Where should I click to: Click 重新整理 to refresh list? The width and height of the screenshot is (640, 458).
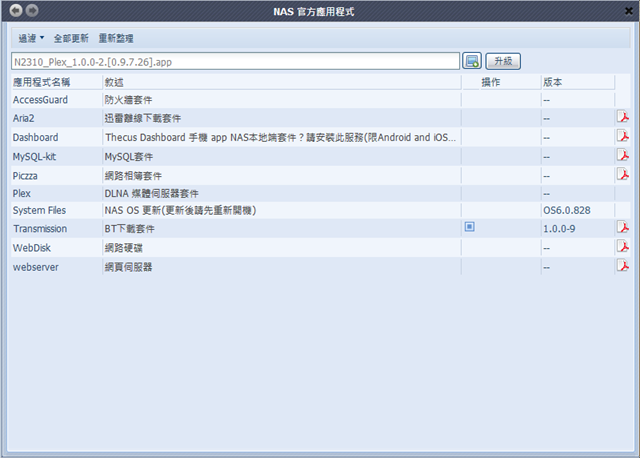coord(116,38)
